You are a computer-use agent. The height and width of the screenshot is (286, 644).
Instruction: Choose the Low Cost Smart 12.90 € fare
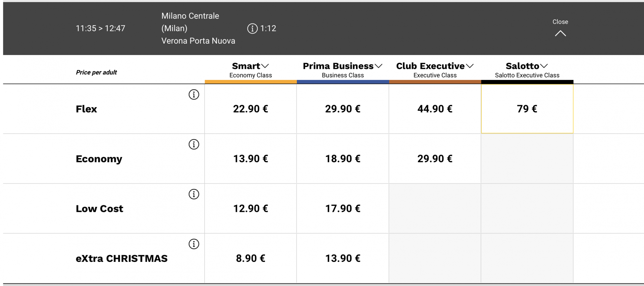pos(251,208)
